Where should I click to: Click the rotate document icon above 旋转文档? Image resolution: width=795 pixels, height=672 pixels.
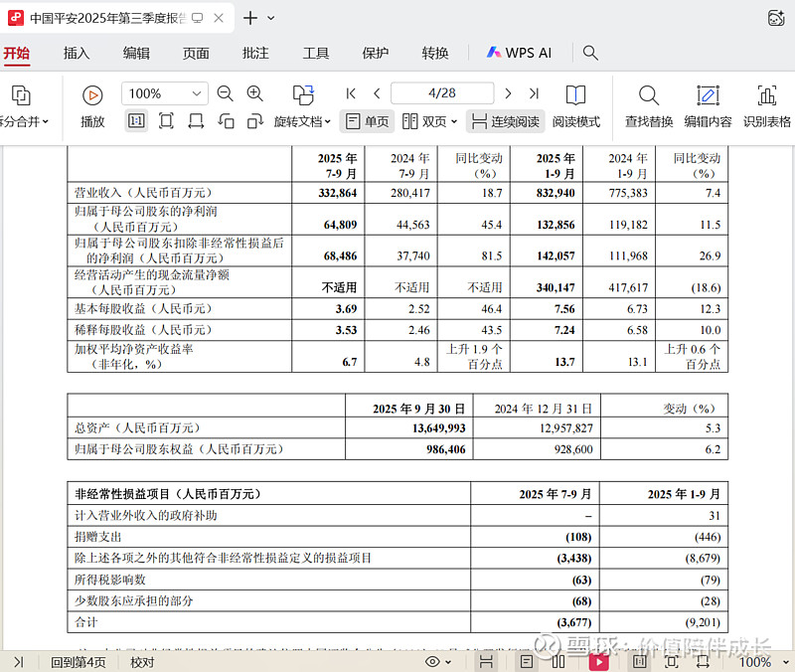(303, 94)
